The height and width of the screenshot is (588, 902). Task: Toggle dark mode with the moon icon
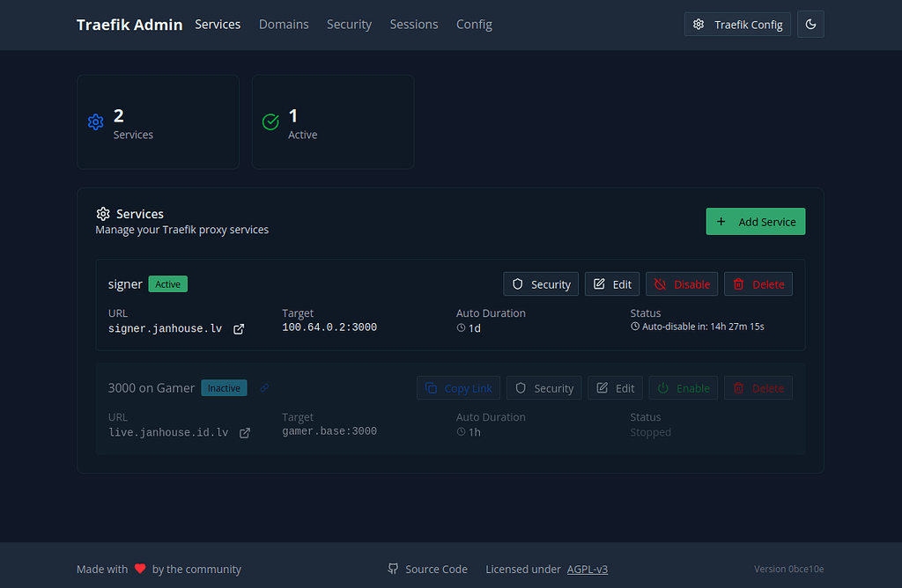point(810,24)
